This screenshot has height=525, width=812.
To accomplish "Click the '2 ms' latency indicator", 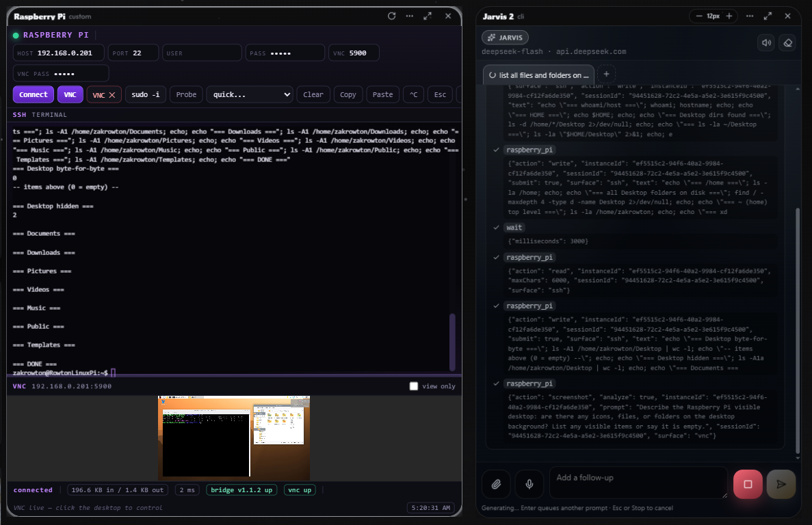I will pyautogui.click(x=187, y=490).
